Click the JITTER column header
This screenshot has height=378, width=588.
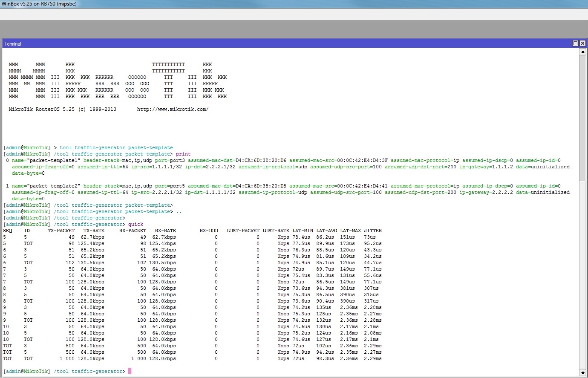click(373, 231)
